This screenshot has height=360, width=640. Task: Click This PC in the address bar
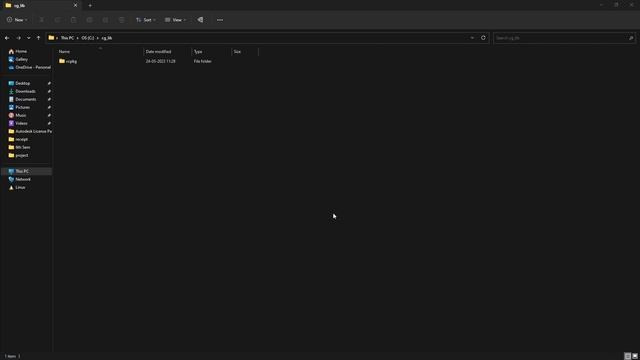(x=67, y=38)
